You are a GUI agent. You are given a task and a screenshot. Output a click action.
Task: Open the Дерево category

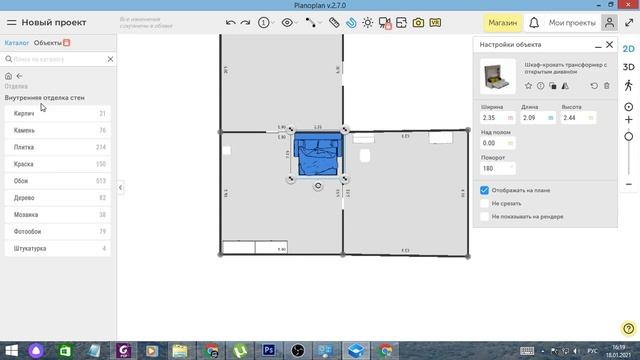click(x=58, y=198)
